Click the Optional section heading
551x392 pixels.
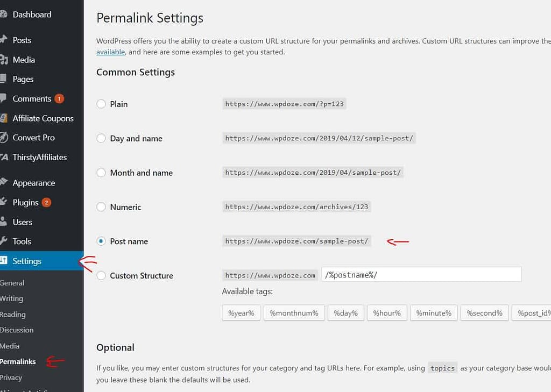[x=115, y=347]
